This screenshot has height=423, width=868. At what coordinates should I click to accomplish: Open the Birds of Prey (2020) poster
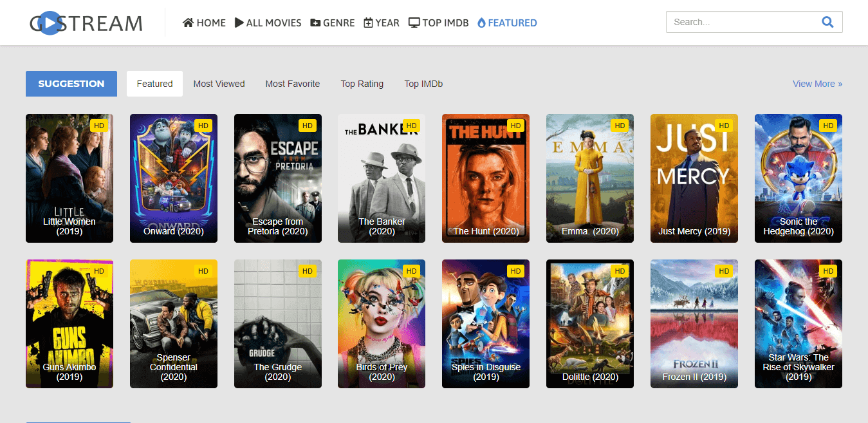[382, 324]
